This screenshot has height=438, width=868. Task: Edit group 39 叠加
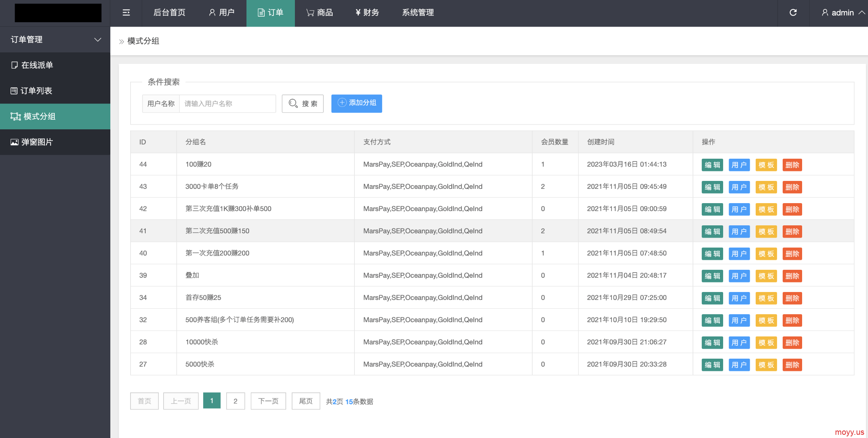712,276
